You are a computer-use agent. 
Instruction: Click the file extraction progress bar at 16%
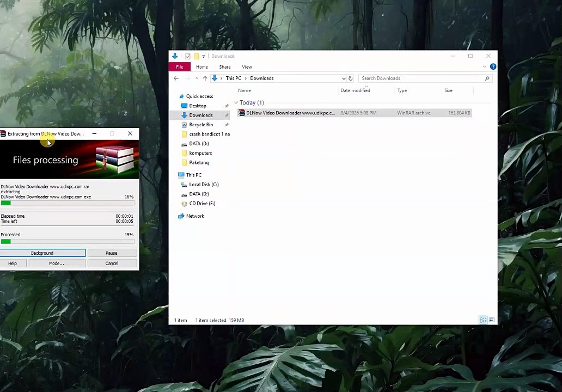68,203
